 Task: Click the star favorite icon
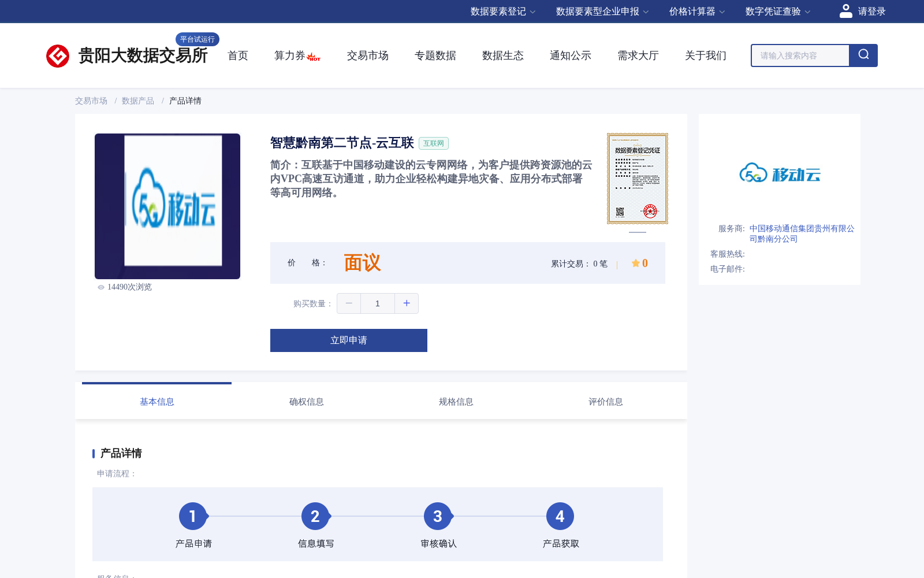(635, 263)
